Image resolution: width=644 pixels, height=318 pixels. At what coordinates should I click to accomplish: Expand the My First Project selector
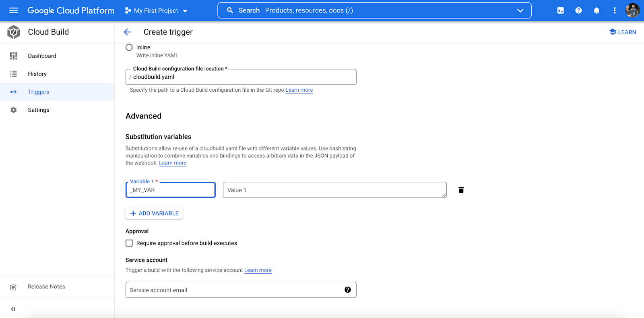click(156, 11)
